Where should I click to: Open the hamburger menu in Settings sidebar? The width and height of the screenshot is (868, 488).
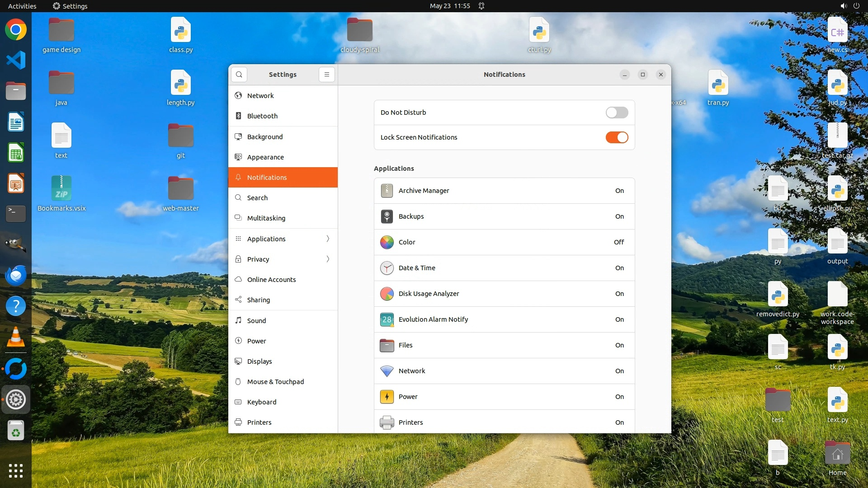(x=327, y=75)
